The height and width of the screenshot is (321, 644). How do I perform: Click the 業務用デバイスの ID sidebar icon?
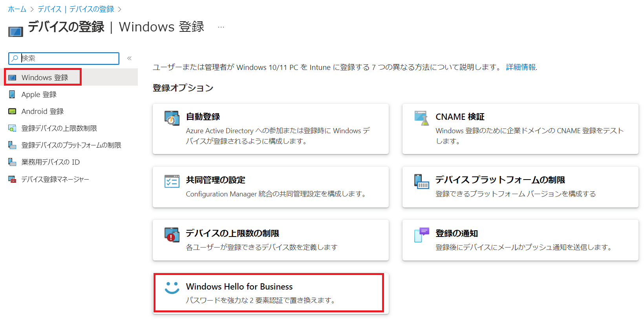pyautogui.click(x=12, y=162)
